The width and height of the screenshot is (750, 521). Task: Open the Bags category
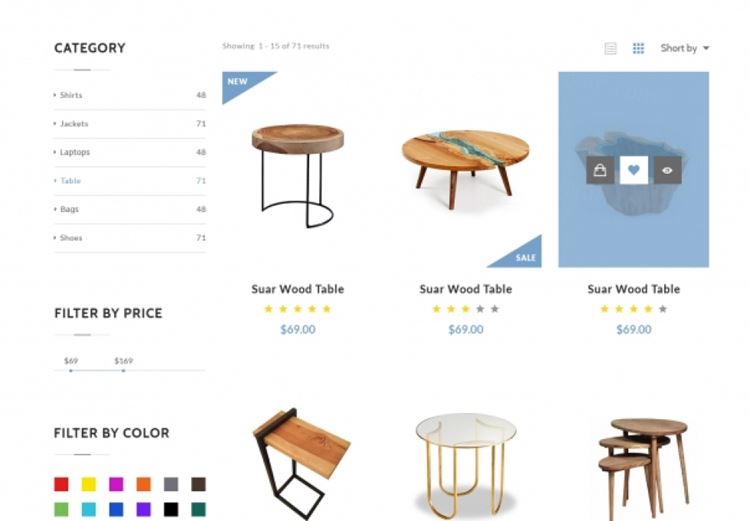[x=69, y=209]
